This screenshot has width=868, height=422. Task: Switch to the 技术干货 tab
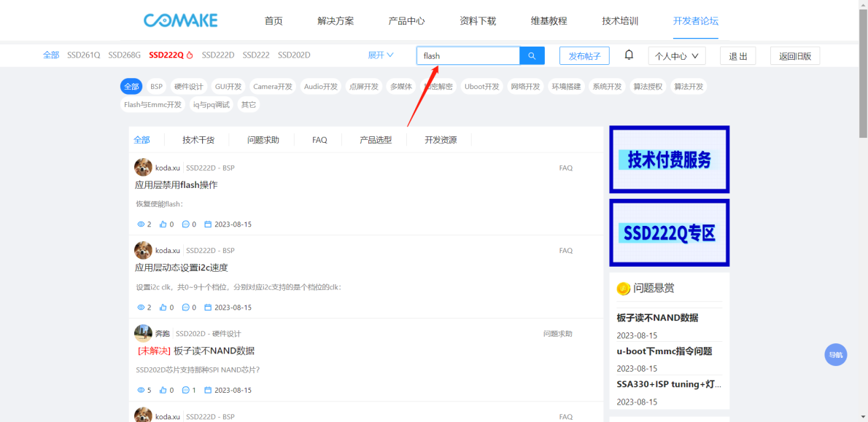pyautogui.click(x=198, y=140)
